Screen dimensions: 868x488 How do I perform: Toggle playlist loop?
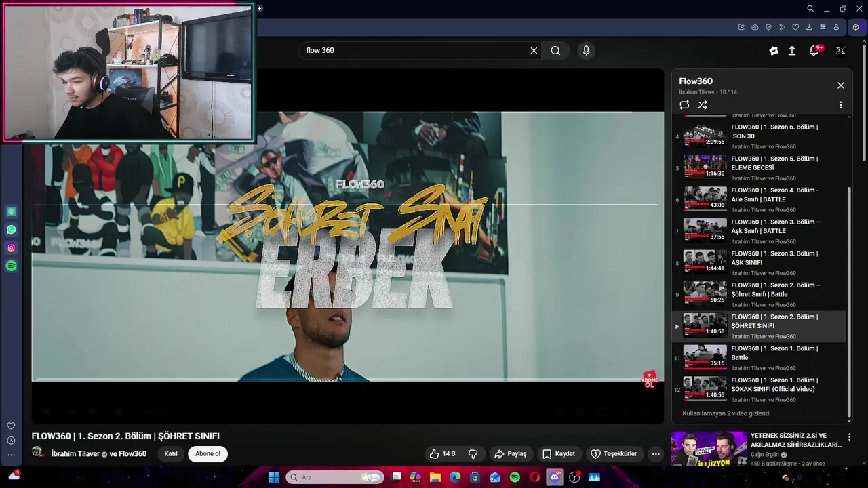click(x=684, y=105)
